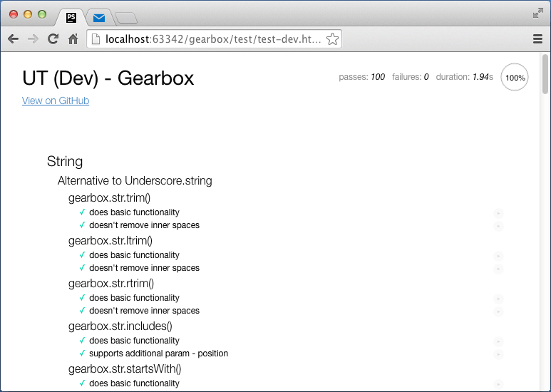The height and width of the screenshot is (392, 551).
Task: Replay trim() basic functionality via arrow icon
Action: click(x=498, y=213)
